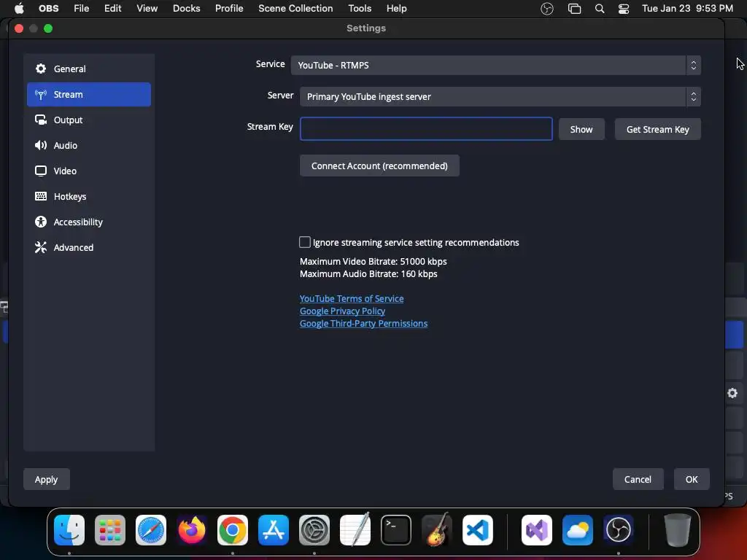Launch Google Chrome from the Dock

(x=233, y=530)
